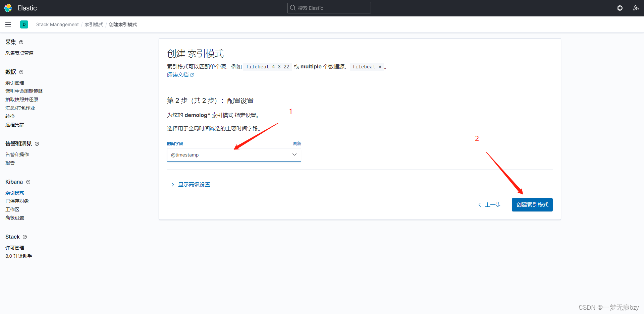Image resolution: width=644 pixels, height=314 pixels.
Task: Click the filebeat-* code example
Action: [367, 67]
